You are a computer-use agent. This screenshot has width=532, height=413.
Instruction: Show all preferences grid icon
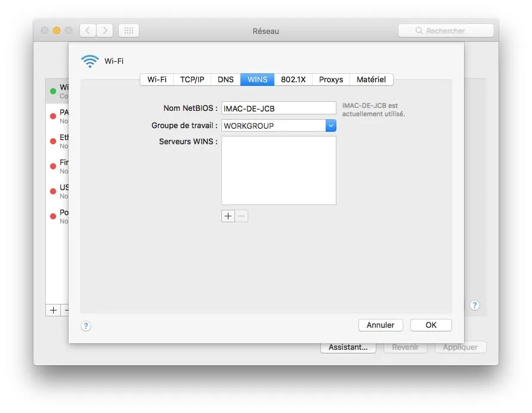(x=129, y=30)
